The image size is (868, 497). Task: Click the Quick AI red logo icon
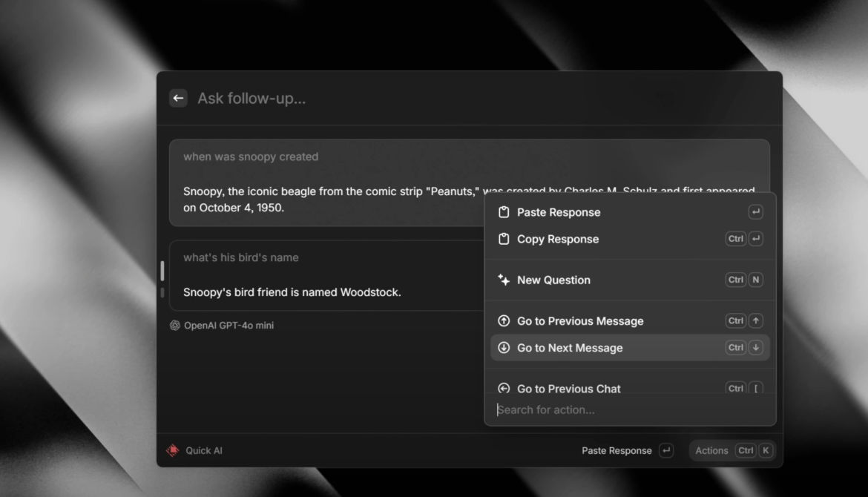173,450
